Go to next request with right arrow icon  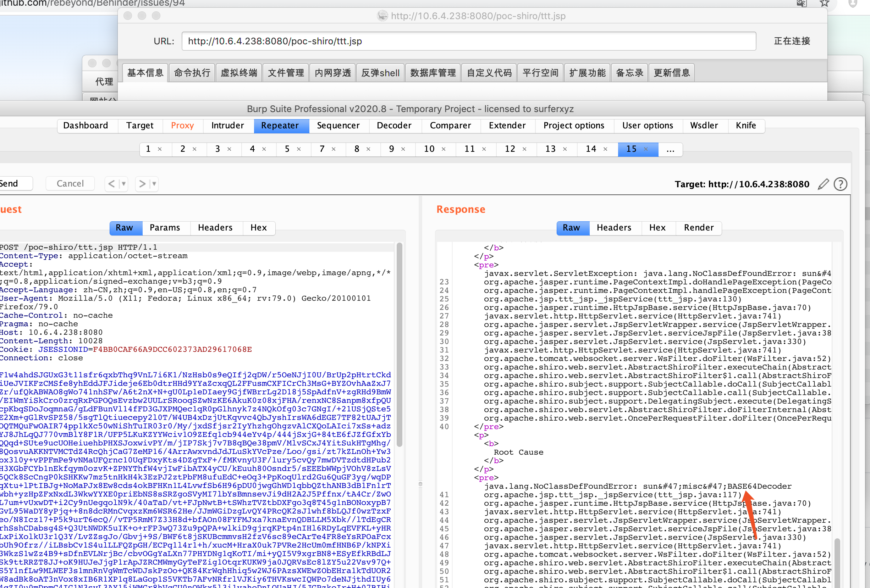(142, 184)
